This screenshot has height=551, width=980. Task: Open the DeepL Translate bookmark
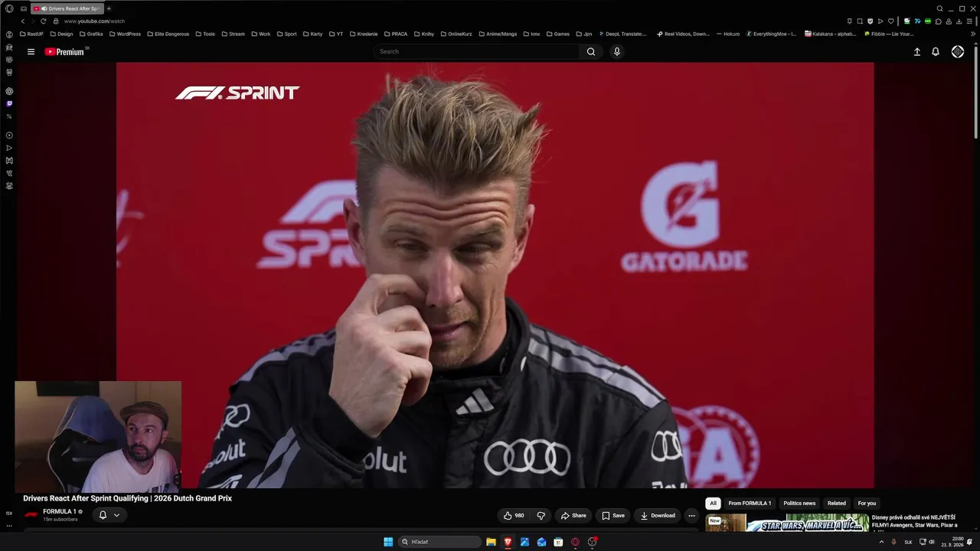click(622, 34)
